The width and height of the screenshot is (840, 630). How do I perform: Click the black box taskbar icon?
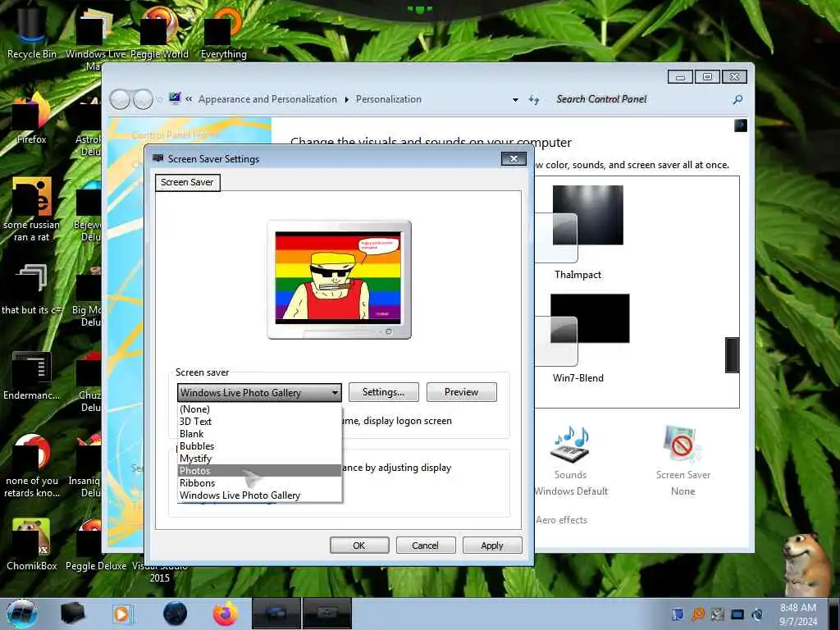pyautogui.click(x=72, y=614)
